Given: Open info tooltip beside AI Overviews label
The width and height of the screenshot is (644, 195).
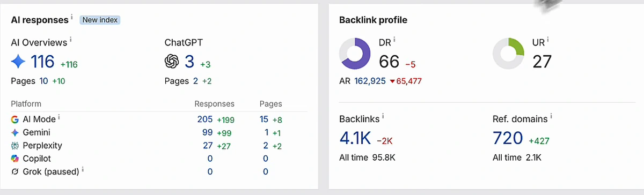Looking at the screenshot, I should click(71, 40).
